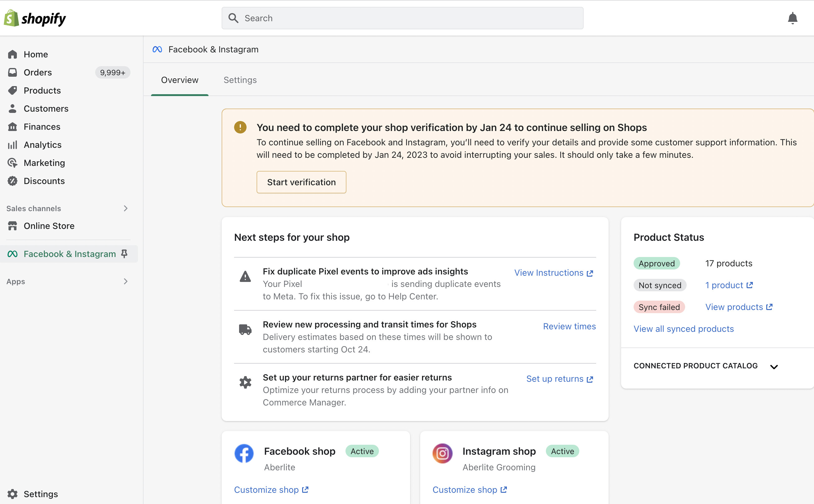
Task: Click the Approved status badge
Action: point(657,263)
